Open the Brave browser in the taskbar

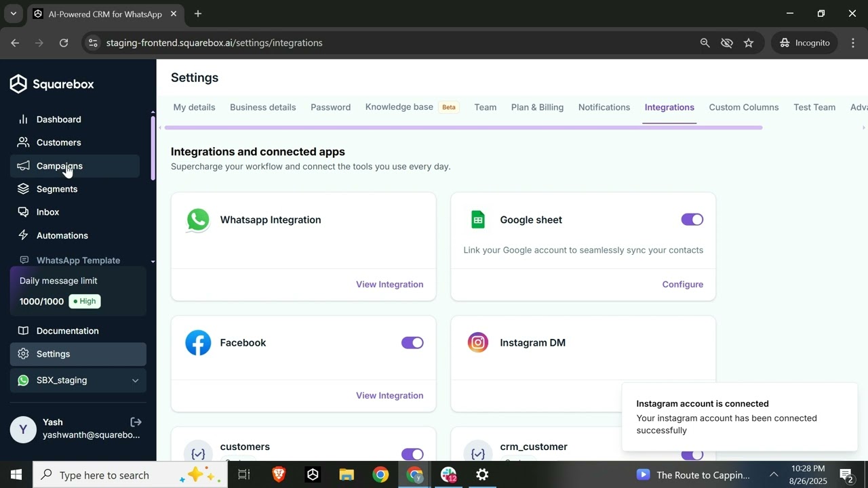click(279, 475)
